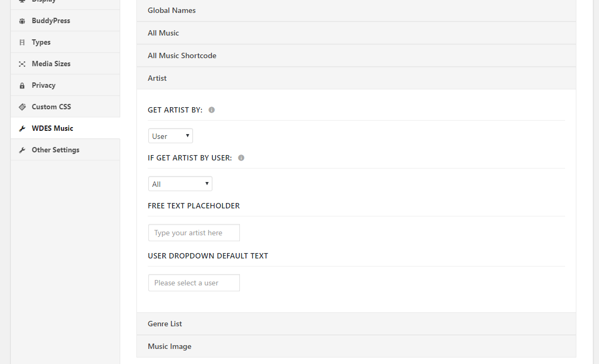Viewport: 599px width, 364px height.
Task: Click the BuddyPress sidebar icon
Action: coord(22,21)
